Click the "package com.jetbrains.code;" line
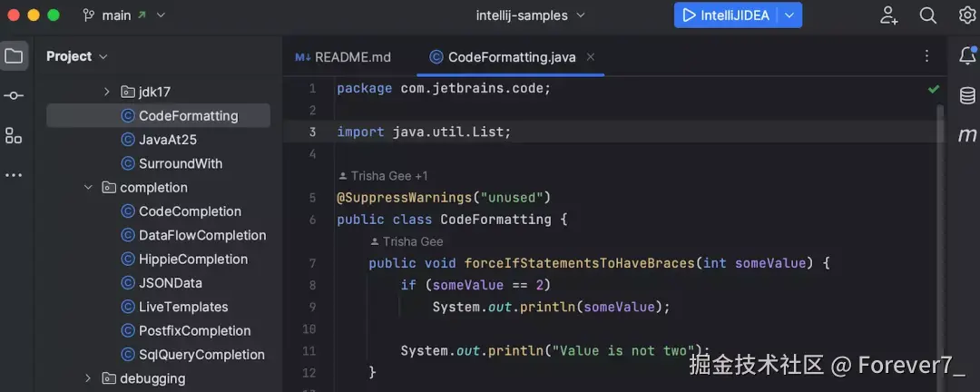980x392 pixels. [444, 89]
